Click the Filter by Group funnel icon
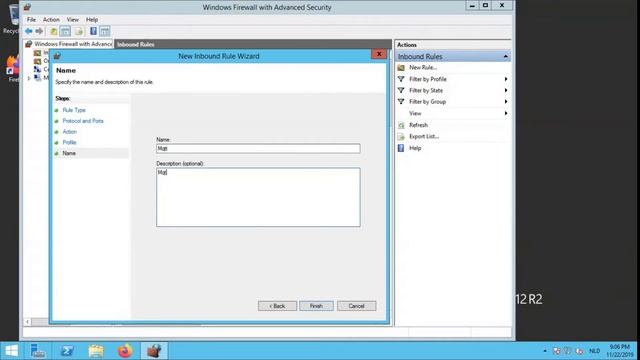This screenshot has width=640, height=360. (x=401, y=102)
